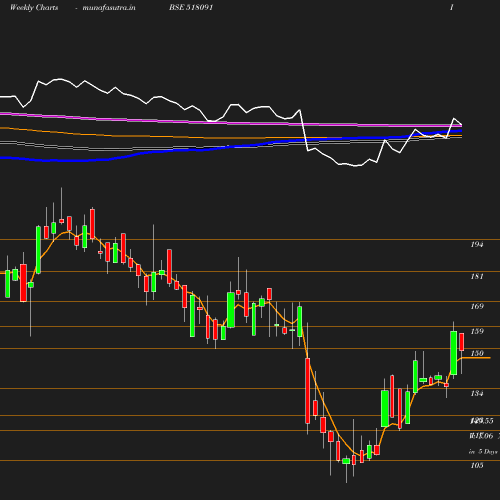Viewport: 500px width, 500px height.
Task: Click the tall green candle before the last candle
Action: 454,353
